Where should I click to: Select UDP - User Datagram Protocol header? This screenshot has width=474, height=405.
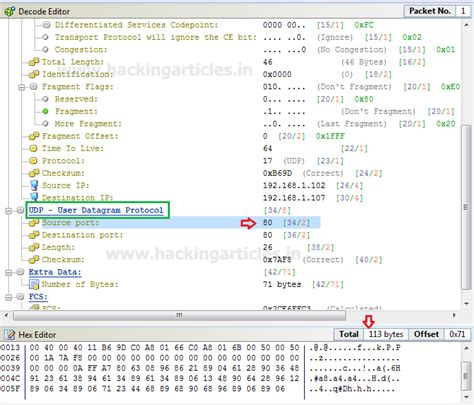[x=96, y=210]
